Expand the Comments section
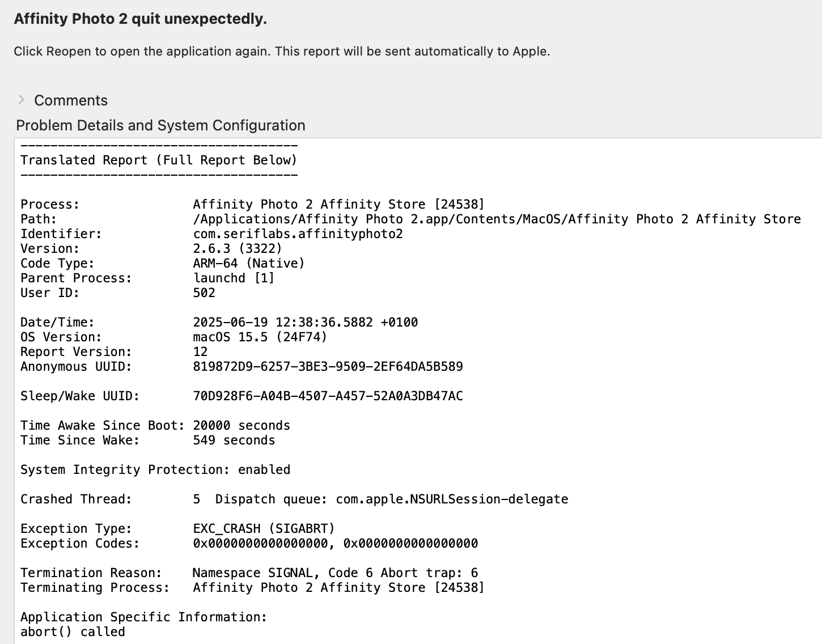This screenshot has height=644, width=822. pos(71,100)
